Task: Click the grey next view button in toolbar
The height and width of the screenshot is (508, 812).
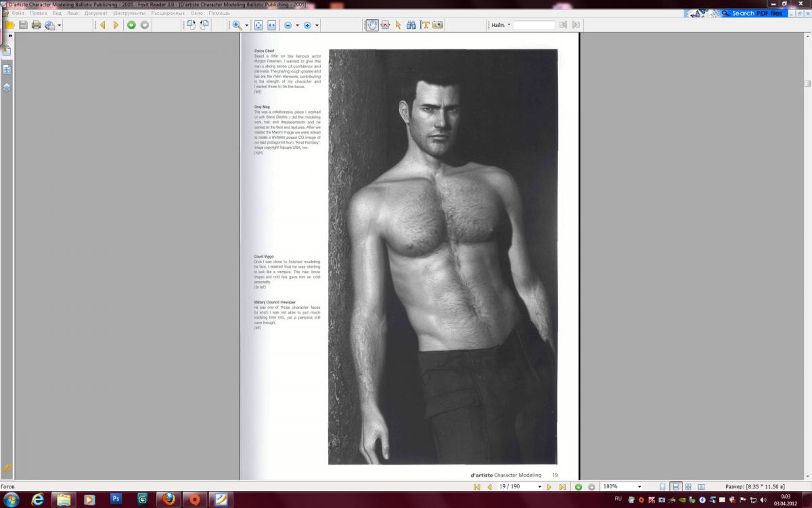Action: (144, 25)
